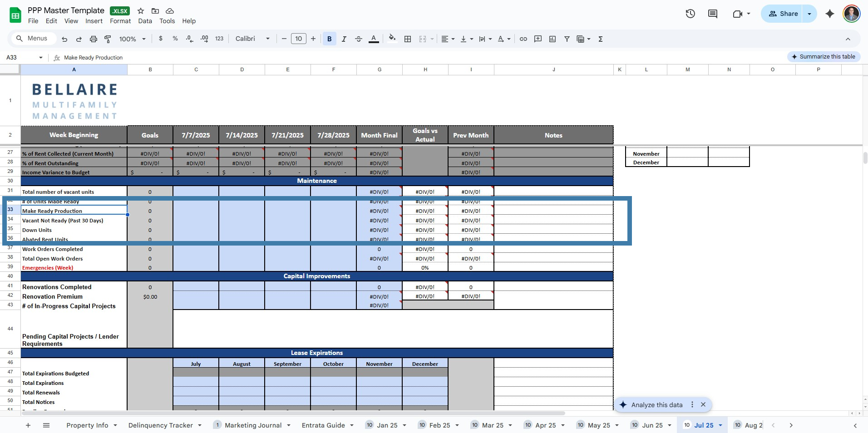The image size is (868, 433).
Task: Star the PPP Master Template document
Action: point(141,11)
